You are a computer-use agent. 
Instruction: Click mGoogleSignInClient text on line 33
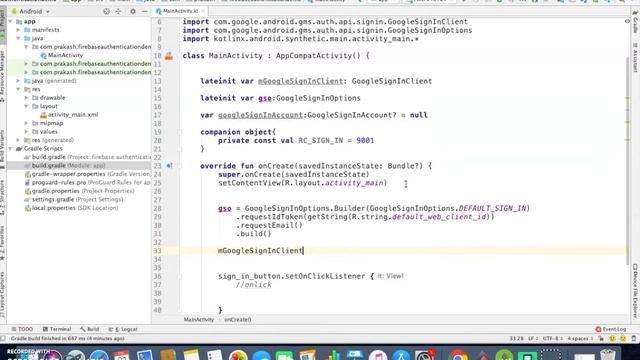[x=260, y=251]
